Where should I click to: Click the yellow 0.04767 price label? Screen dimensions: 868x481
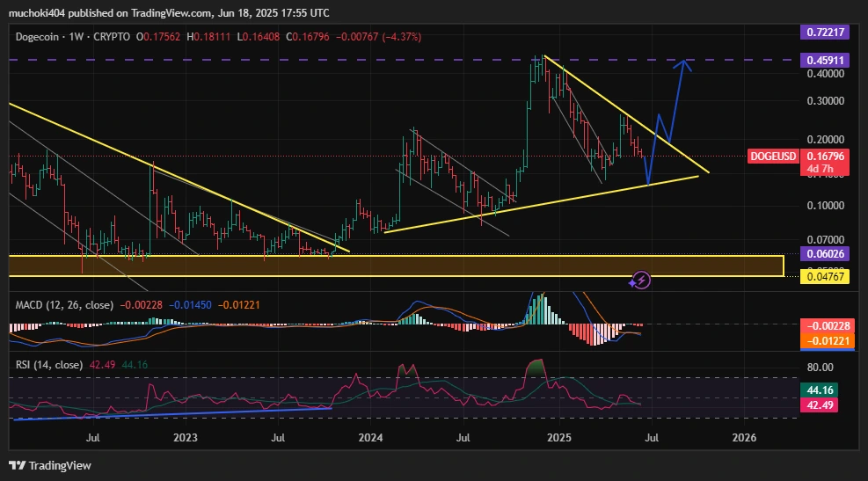click(x=825, y=277)
